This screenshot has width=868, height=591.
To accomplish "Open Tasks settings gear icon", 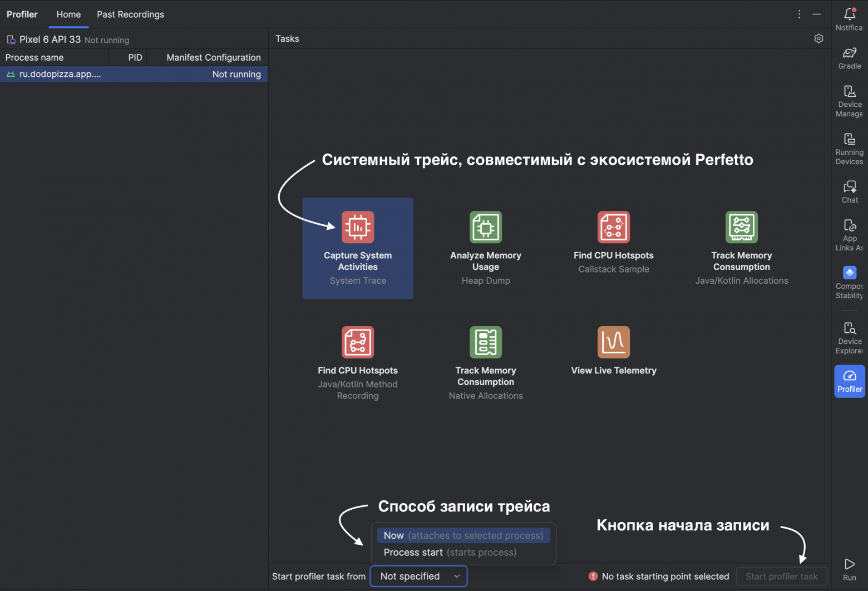I will [818, 38].
